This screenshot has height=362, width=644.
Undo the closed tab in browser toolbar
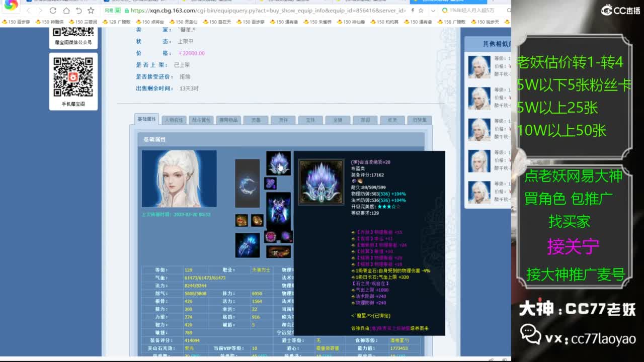(78, 10)
